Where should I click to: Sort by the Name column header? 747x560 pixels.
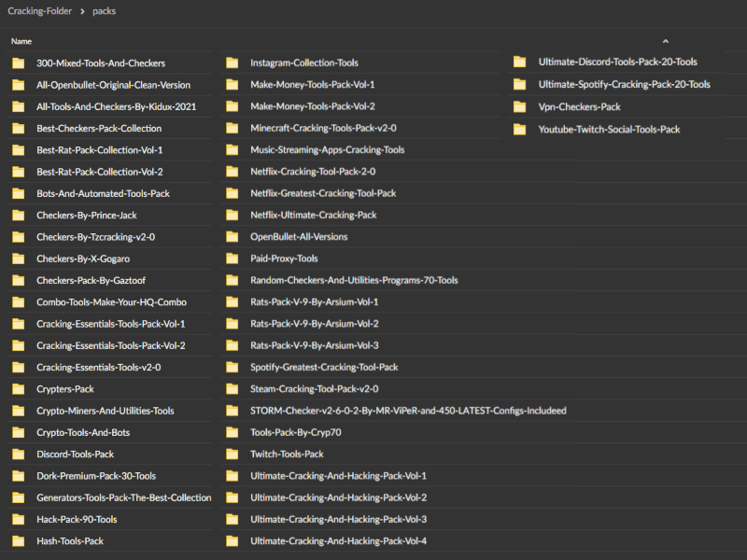pyautogui.click(x=21, y=41)
